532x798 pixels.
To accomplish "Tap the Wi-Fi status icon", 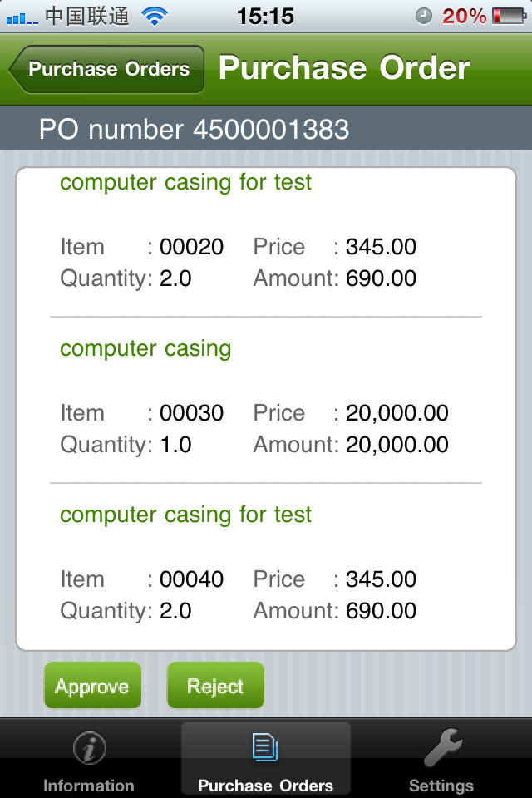I will click(x=154, y=16).
